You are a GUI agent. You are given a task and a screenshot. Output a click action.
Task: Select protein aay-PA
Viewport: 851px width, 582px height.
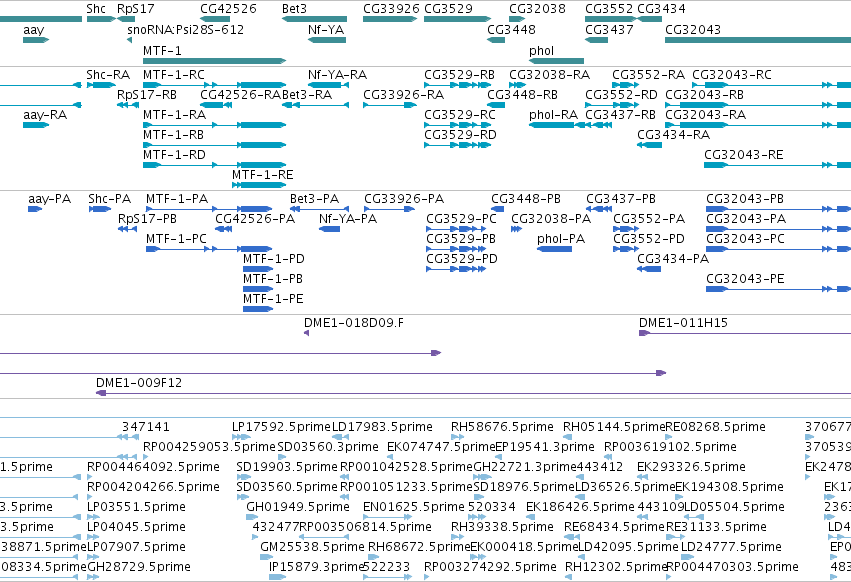point(35,209)
